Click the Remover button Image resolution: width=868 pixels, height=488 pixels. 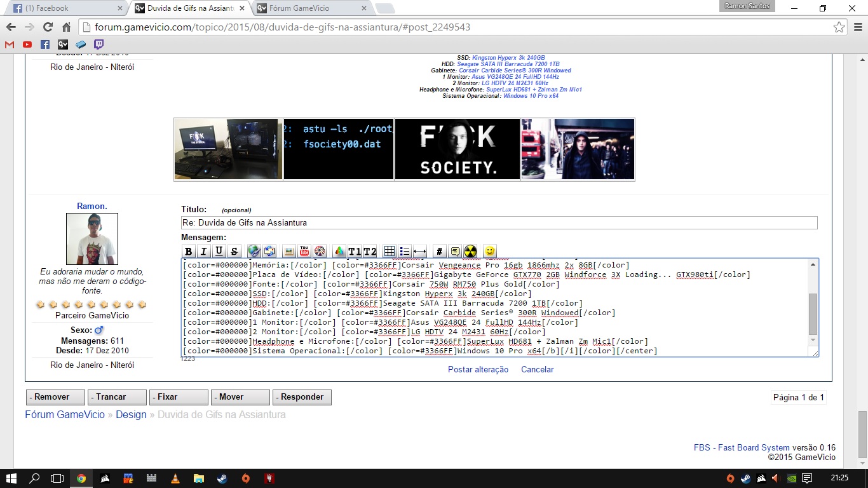point(55,397)
